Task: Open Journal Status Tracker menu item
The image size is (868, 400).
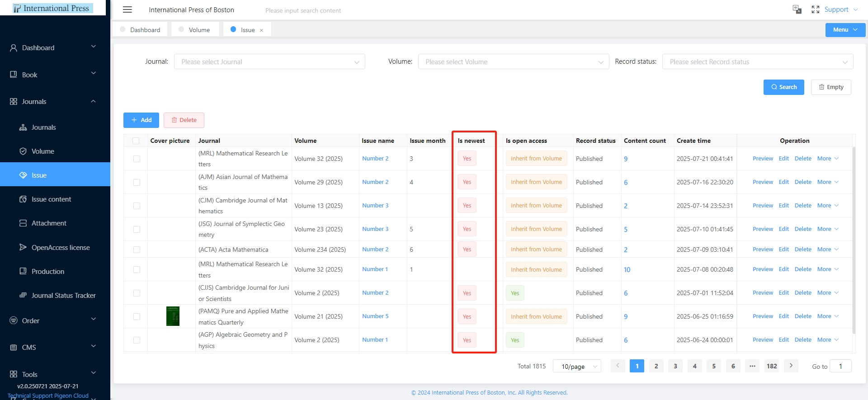Action: click(x=55, y=296)
